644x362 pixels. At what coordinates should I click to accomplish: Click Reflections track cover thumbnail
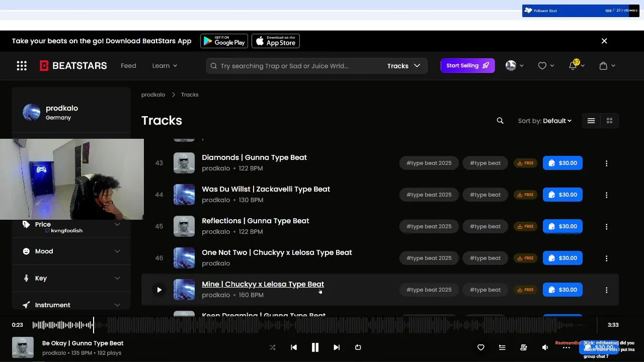pos(184,226)
